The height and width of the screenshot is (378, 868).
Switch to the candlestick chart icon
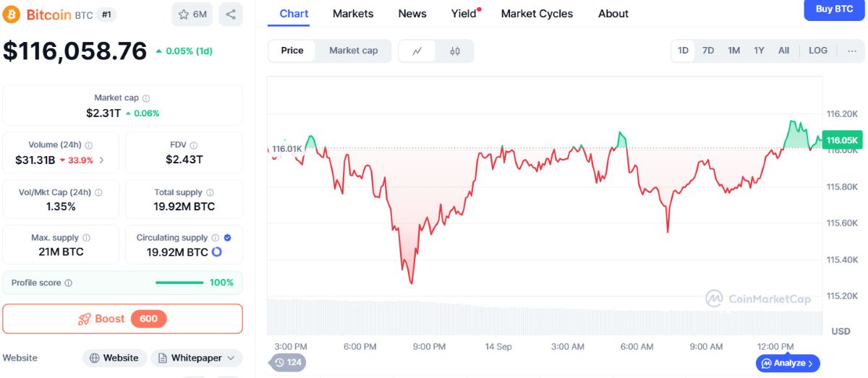(455, 51)
